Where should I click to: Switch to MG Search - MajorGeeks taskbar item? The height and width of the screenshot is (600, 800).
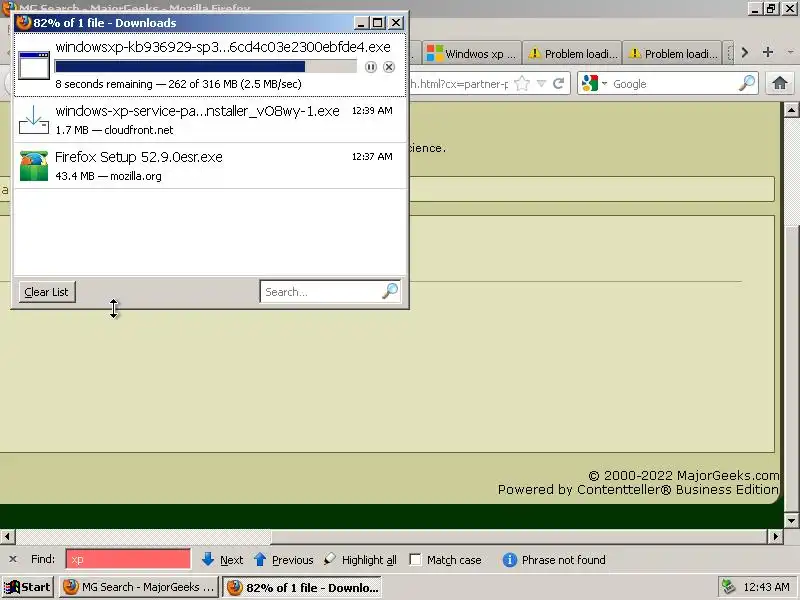pyautogui.click(x=139, y=587)
